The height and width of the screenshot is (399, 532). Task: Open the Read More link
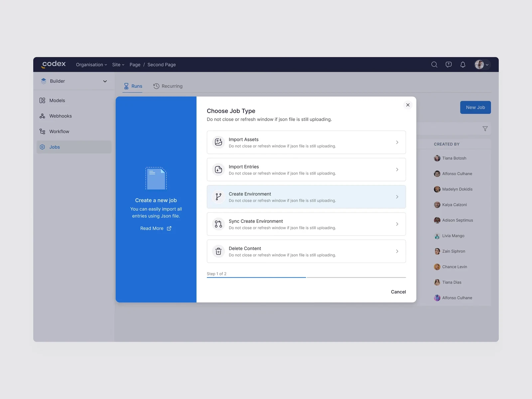pyautogui.click(x=156, y=228)
